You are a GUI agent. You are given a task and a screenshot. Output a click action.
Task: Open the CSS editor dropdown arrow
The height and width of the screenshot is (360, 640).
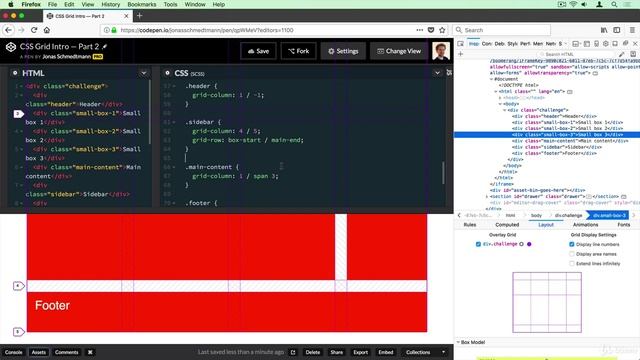coord(437,73)
